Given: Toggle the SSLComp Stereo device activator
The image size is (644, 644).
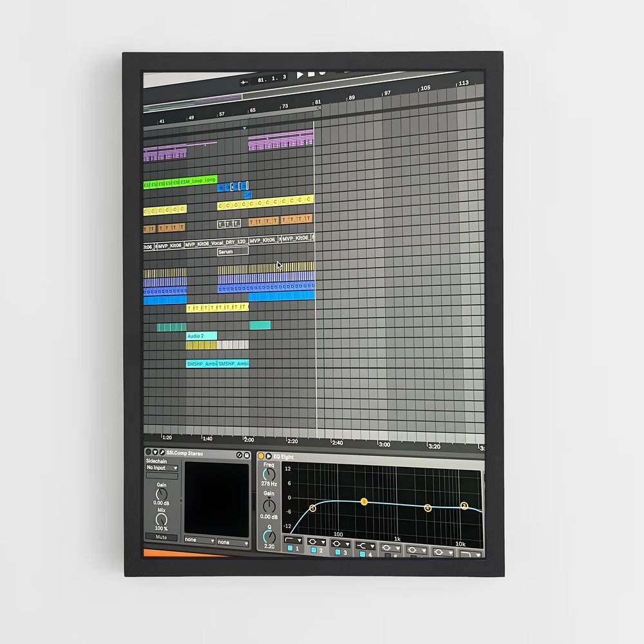Looking at the screenshot, I should coord(148,452).
